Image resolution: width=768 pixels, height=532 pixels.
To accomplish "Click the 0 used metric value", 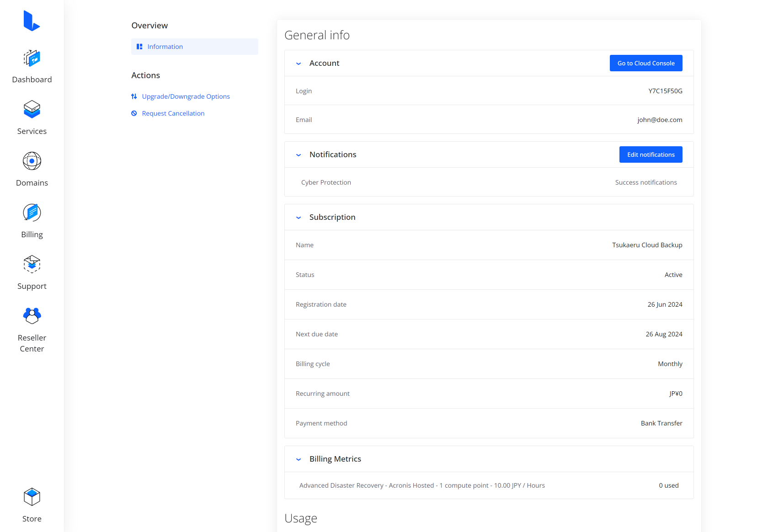I will coord(669,485).
